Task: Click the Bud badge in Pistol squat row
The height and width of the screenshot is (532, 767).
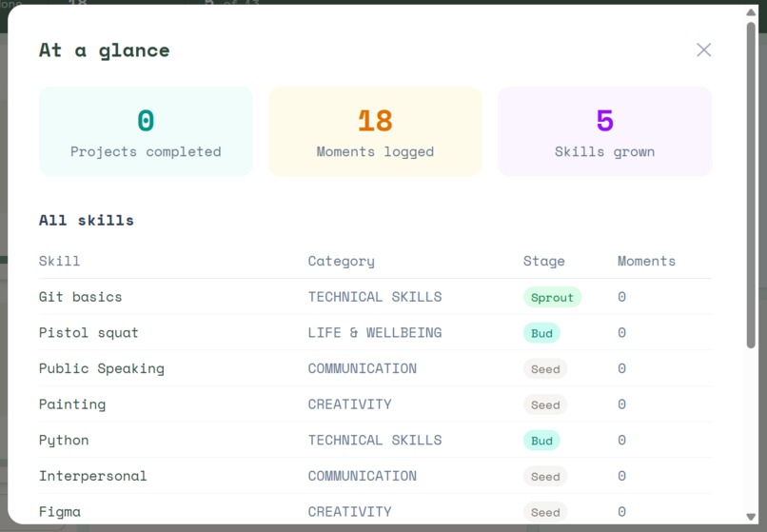Action: [x=542, y=333]
